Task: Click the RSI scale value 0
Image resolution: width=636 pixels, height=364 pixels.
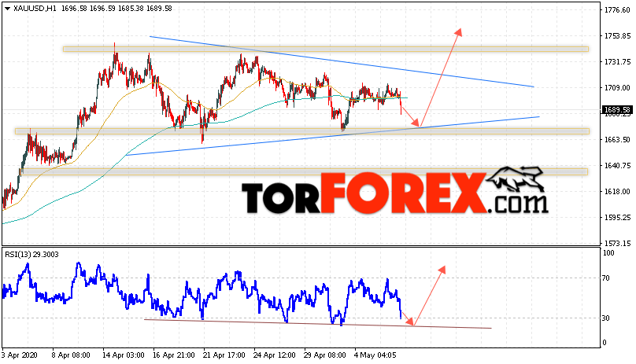Action: point(605,343)
